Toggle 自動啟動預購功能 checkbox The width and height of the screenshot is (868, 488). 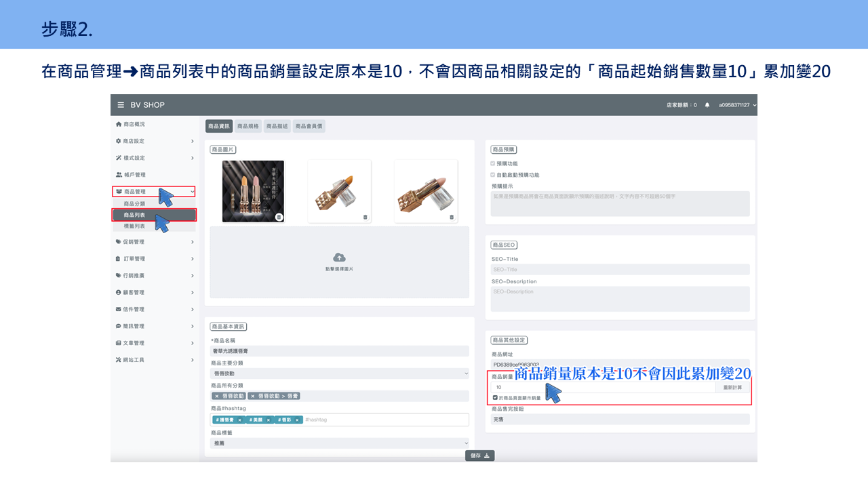point(493,174)
